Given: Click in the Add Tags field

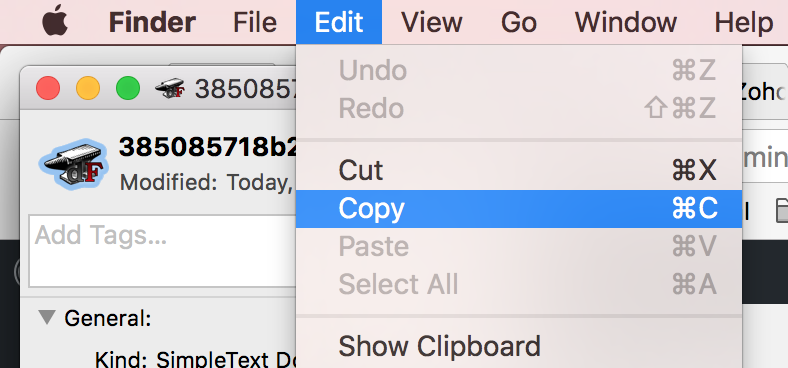Looking at the screenshot, I should pos(162,251).
